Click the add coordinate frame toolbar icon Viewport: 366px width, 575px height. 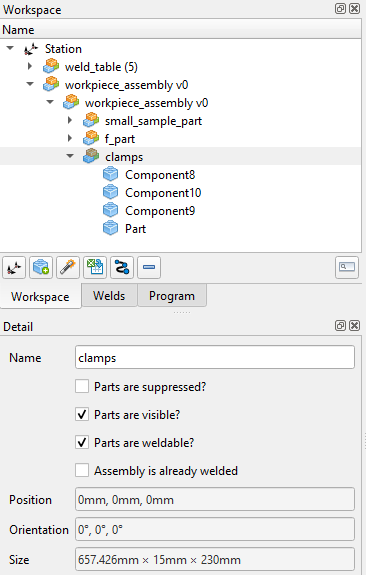point(14,268)
